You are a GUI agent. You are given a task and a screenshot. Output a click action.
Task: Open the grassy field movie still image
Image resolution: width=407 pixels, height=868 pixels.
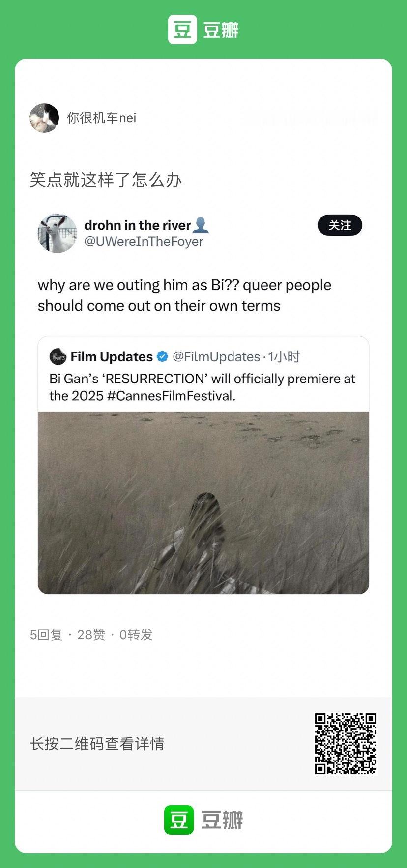tap(203, 503)
